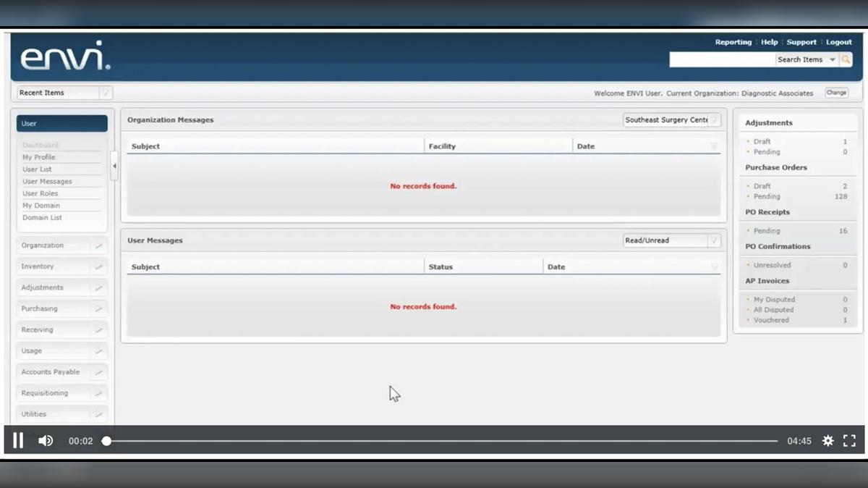Open User Roles in sidebar
The width and height of the screenshot is (868, 488).
[41, 193]
